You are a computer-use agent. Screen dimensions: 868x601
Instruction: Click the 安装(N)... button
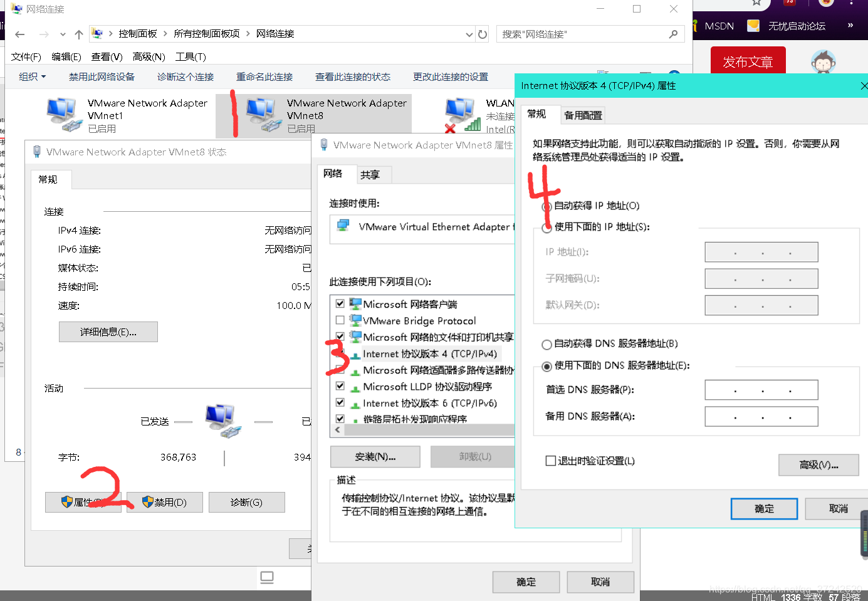375,457
